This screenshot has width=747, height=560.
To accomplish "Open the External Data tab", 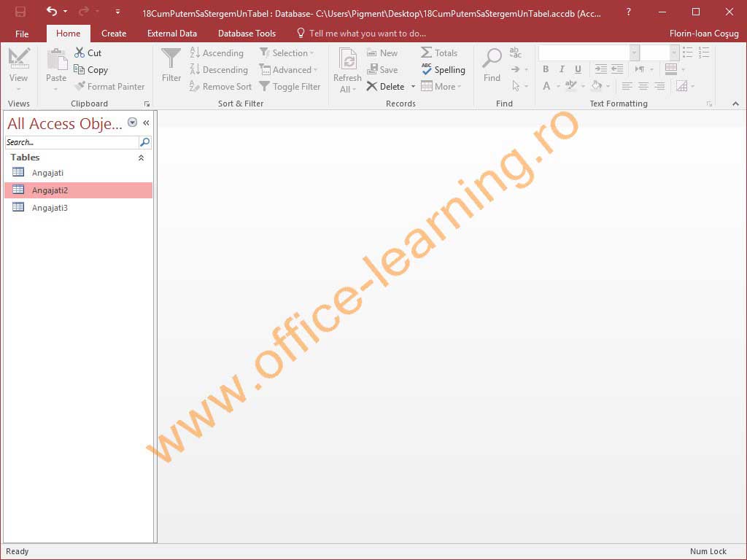I will (172, 34).
